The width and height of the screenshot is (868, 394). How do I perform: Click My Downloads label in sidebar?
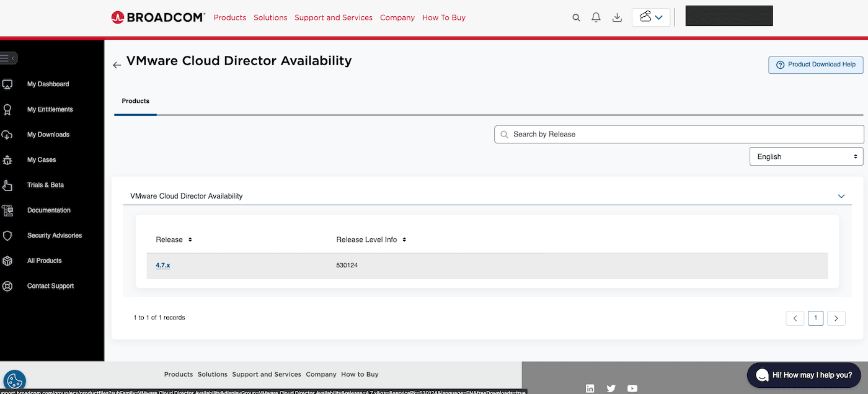coord(48,135)
